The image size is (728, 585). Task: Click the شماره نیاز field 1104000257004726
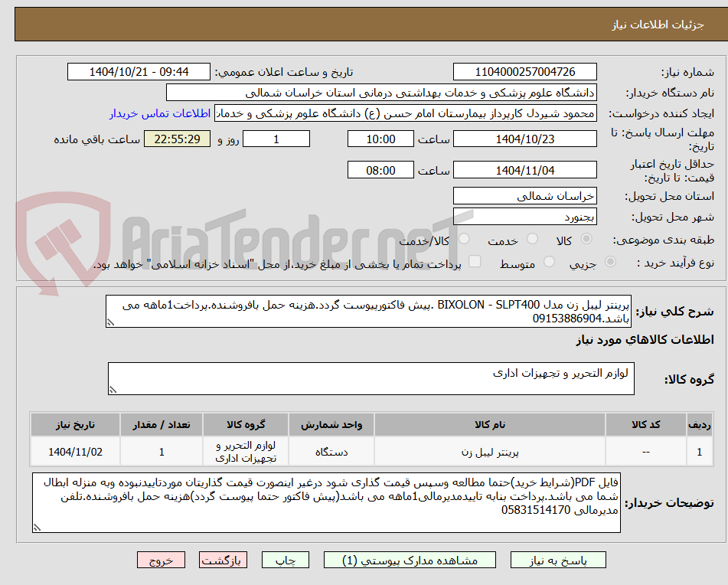point(524,72)
